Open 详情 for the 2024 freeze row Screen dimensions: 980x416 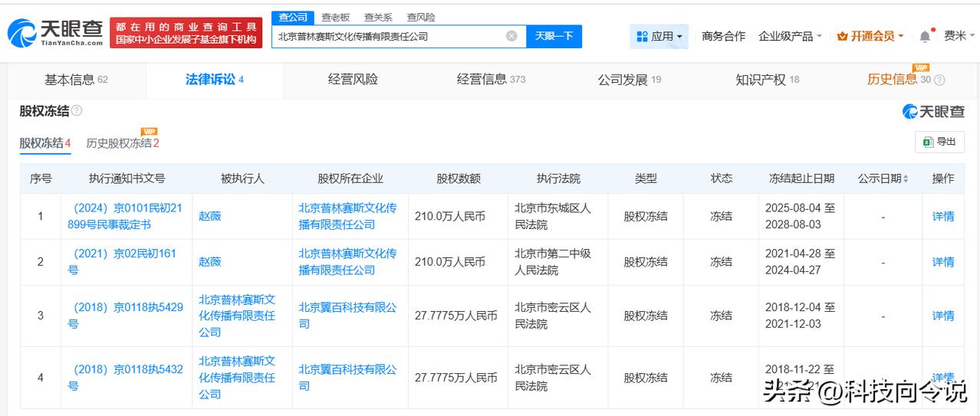click(943, 216)
